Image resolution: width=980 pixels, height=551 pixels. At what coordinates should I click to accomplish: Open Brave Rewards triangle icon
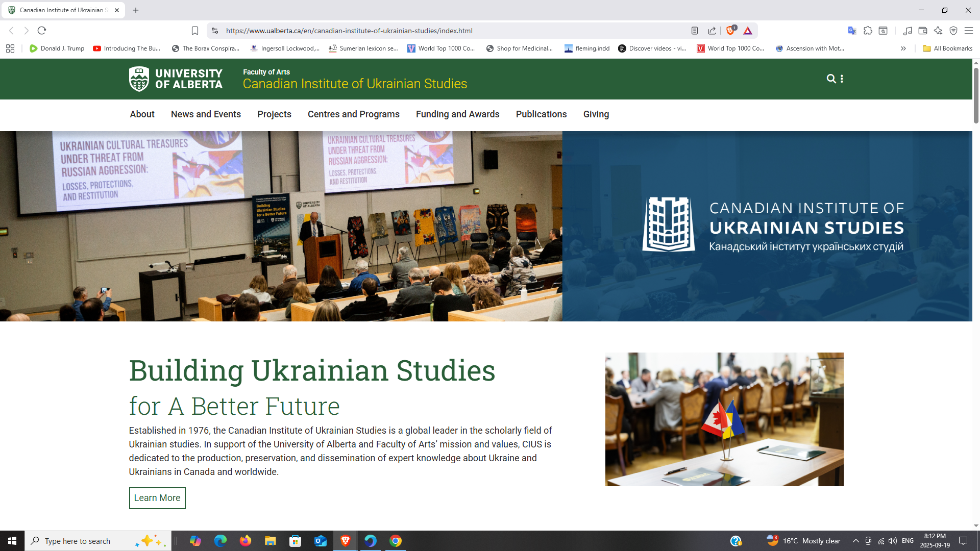point(748,31)
